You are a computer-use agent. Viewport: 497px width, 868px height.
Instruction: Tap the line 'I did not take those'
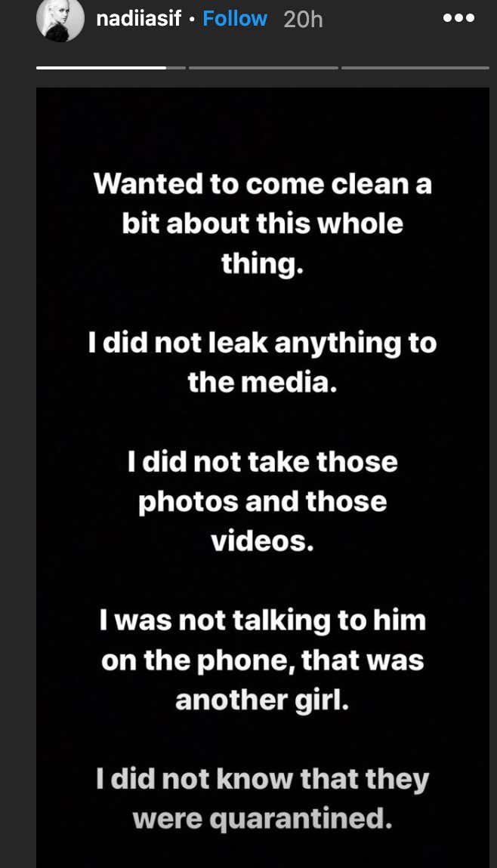pyautogui.click(x=263, y=462)
